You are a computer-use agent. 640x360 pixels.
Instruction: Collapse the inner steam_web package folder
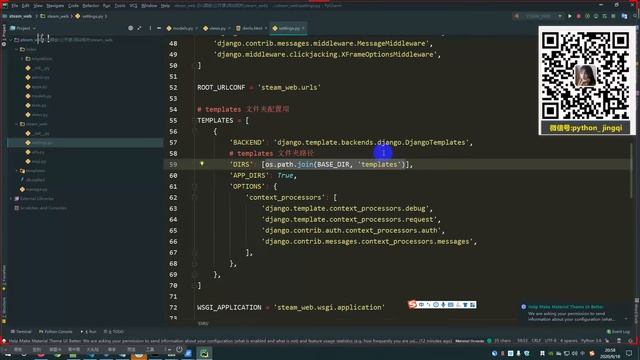click(17, 124)
